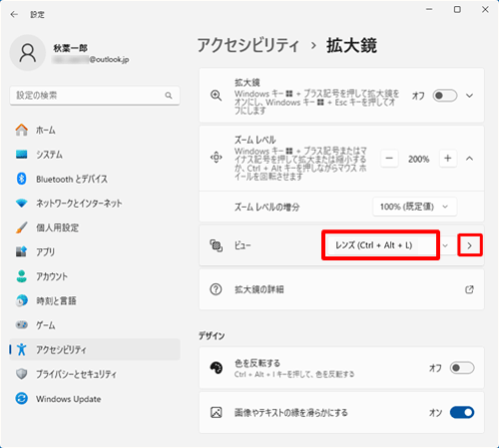Click the color palette invert icon

216,368
